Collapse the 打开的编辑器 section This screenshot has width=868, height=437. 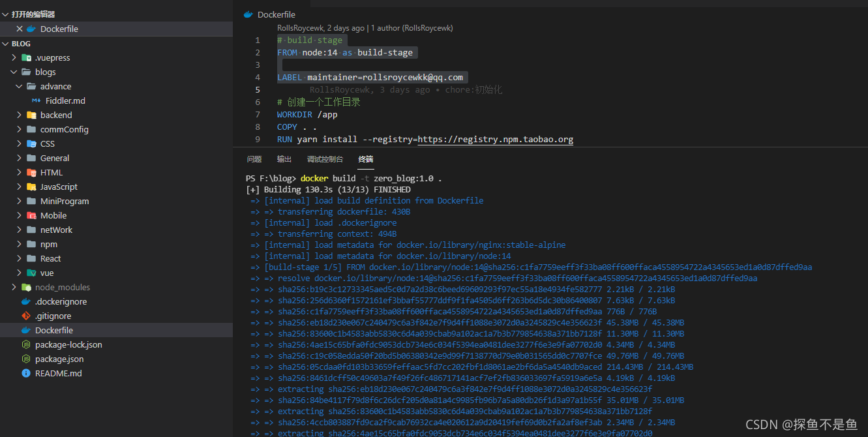point(5,14)
